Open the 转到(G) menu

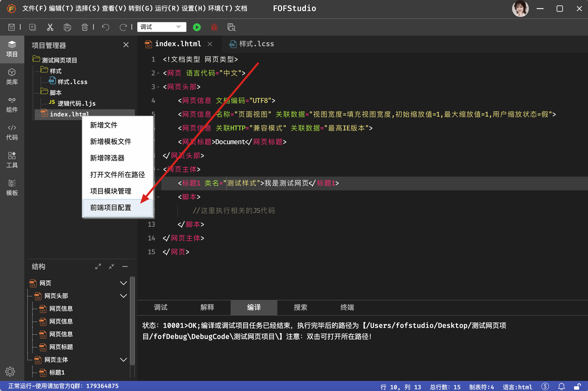[141, 9]
